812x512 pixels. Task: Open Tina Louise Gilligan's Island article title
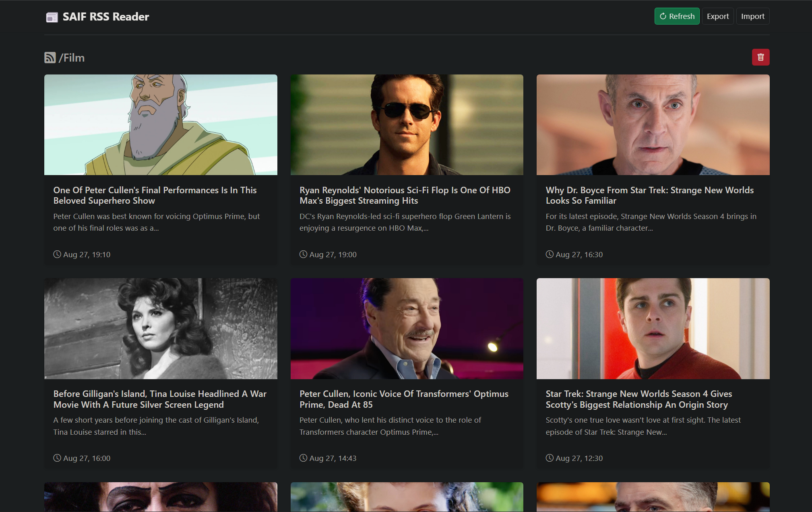[x=160, y=399]
